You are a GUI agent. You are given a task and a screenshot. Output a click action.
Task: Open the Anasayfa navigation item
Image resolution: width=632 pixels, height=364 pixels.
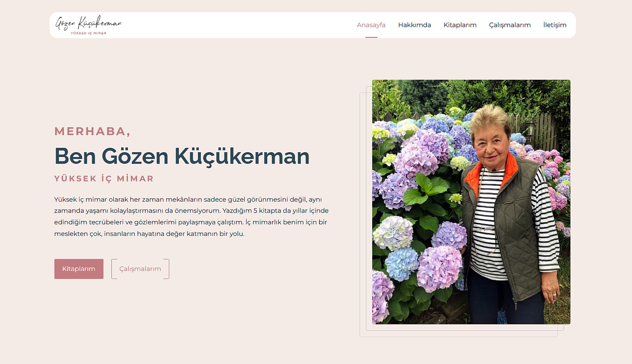(371, 25)
